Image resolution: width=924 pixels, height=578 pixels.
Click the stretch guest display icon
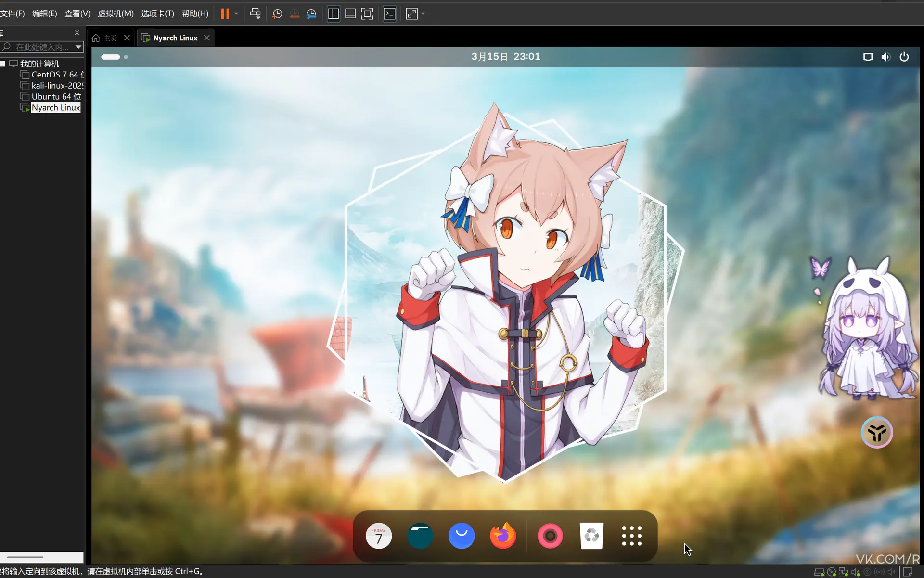411,13
